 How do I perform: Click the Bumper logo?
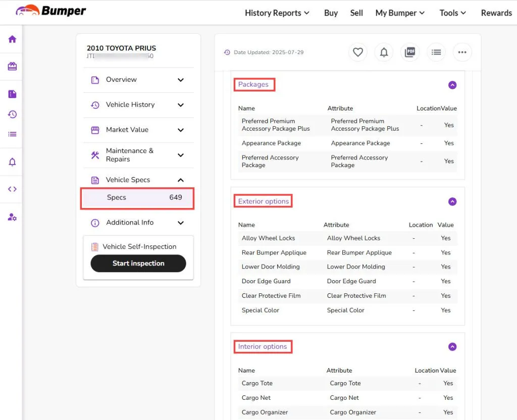50,11
